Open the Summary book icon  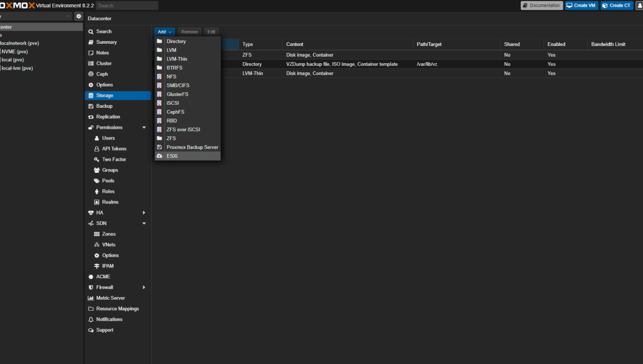pyautogui.click(x=91, y=42)
